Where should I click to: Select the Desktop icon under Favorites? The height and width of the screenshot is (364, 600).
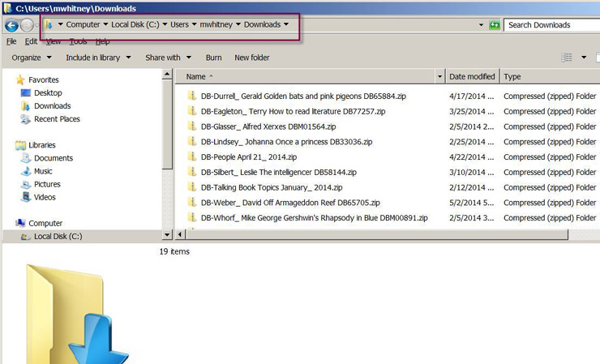(x=47, y=93)
